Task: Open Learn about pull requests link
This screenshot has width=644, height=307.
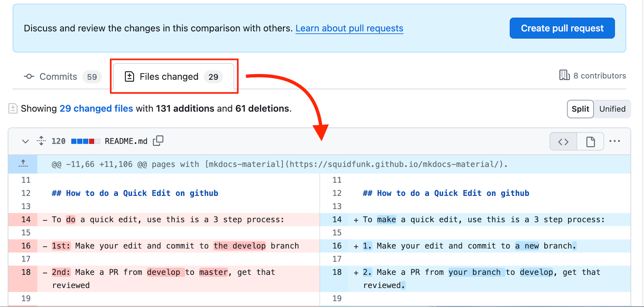Action: point(349,28)
